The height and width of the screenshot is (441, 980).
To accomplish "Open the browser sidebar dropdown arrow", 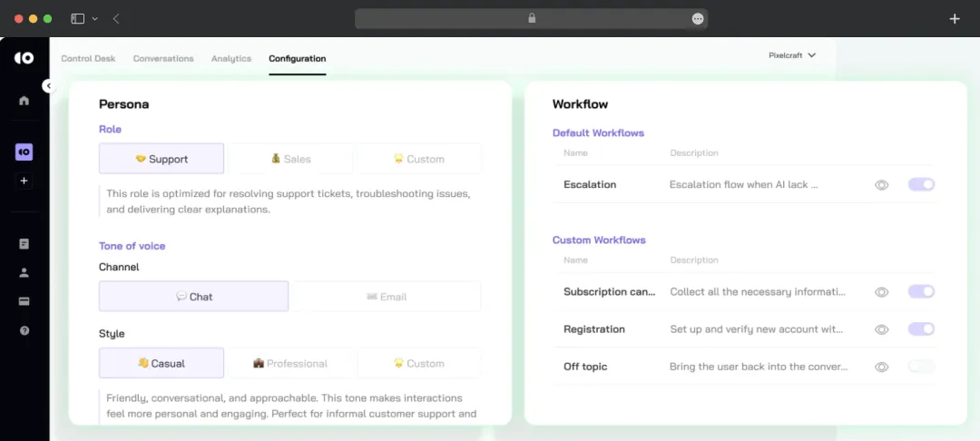I will (x=95, y=19).
